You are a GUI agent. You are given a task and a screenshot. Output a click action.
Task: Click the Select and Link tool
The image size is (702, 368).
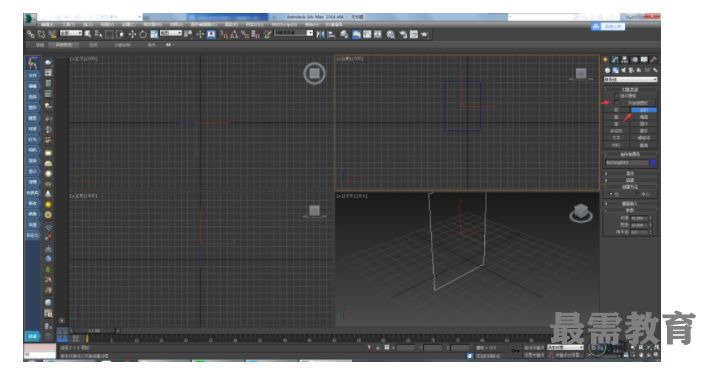30,34
